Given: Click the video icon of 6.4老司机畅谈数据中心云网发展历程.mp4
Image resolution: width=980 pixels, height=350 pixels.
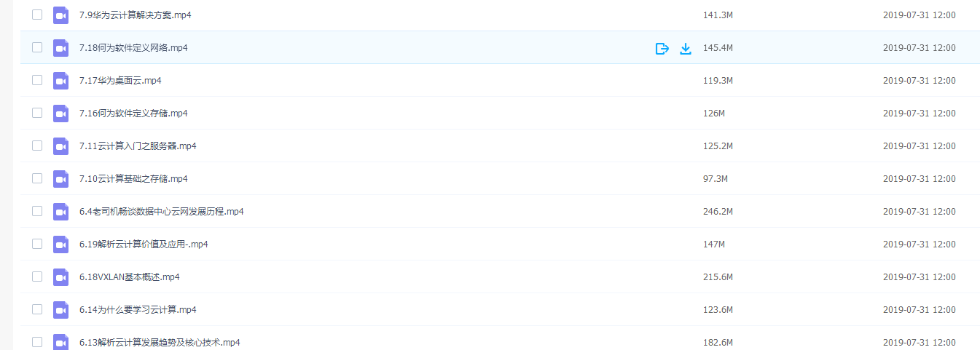Looking at the screenshot, I should 61,212.
